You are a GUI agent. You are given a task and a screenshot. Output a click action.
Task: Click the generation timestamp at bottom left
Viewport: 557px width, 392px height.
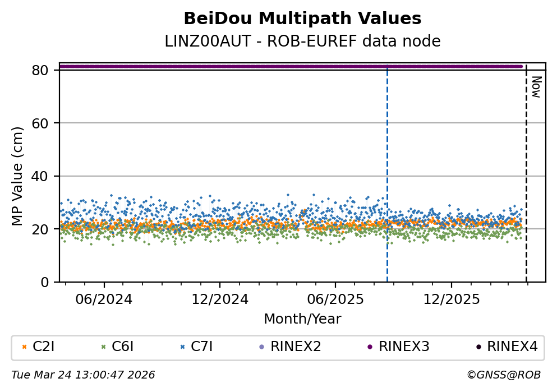(83, 375)
